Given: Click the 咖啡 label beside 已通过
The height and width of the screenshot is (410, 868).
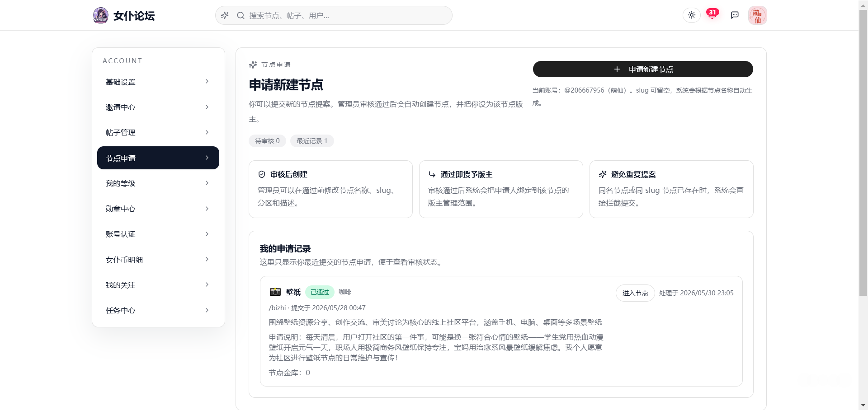Looking at the screenshot, I should click(345, 292).
